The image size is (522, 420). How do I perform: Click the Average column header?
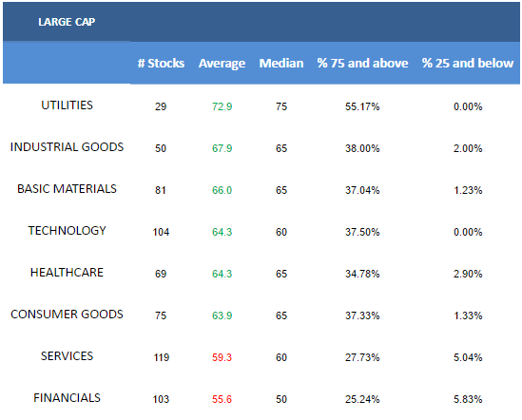[x=222, y=64]
